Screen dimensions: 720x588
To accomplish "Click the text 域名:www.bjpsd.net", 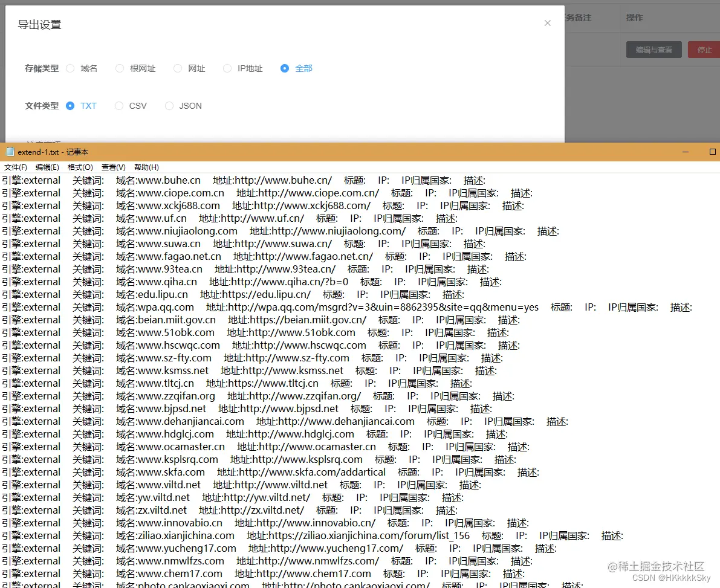I will tap(161, 409).
